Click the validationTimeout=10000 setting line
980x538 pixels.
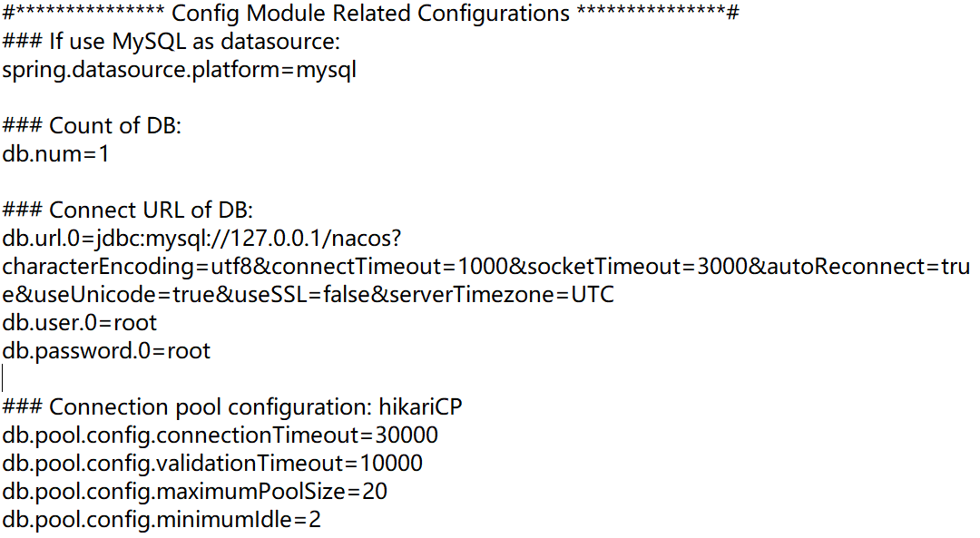(x=212, y=464)
